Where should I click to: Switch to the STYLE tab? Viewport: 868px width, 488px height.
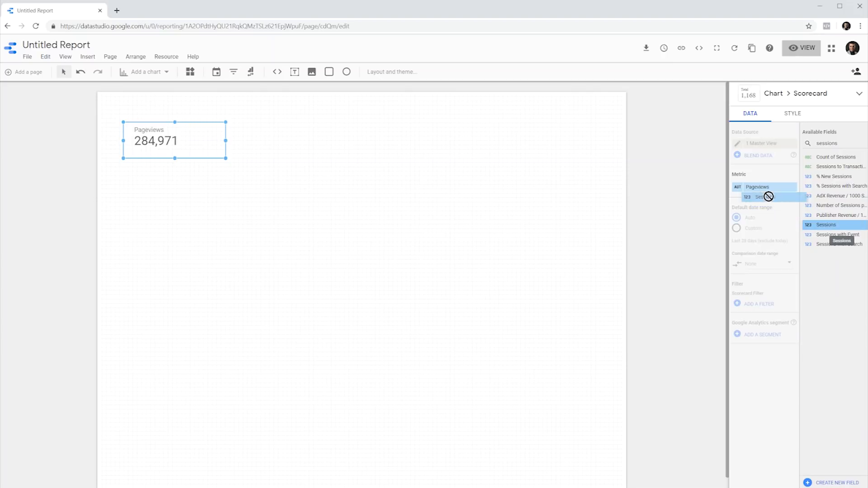click(x=793, y=113)
